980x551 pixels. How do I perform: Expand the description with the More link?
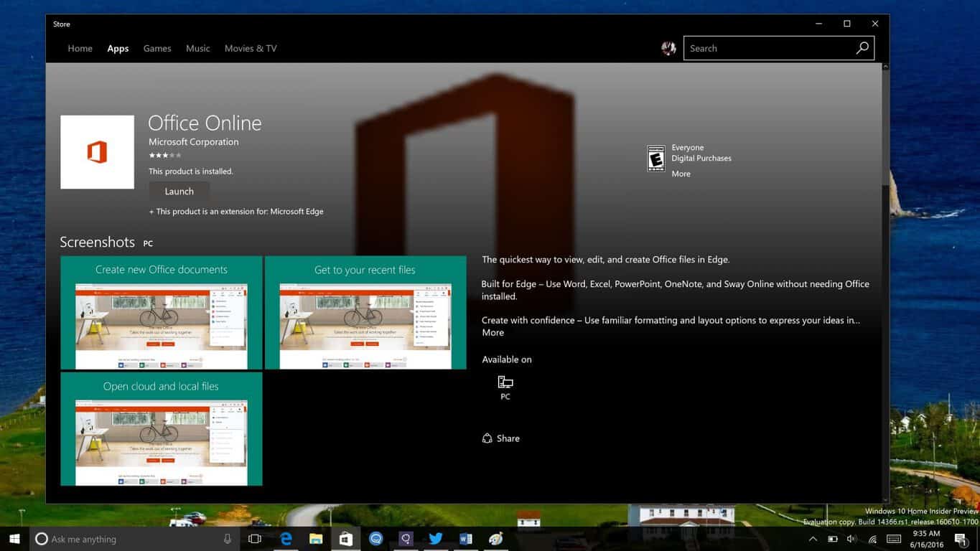pyautogui.click(x=493, y=333)
